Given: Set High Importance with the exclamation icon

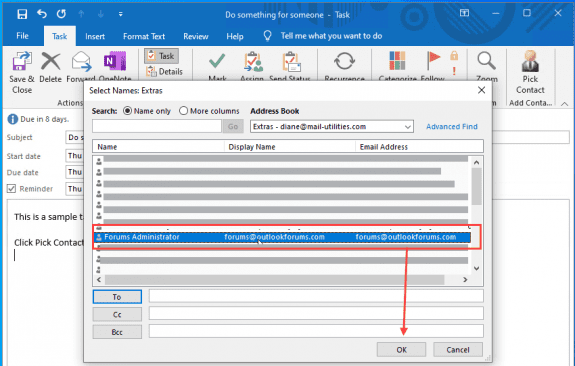Looking at the screenshot, I should point(454,71).
